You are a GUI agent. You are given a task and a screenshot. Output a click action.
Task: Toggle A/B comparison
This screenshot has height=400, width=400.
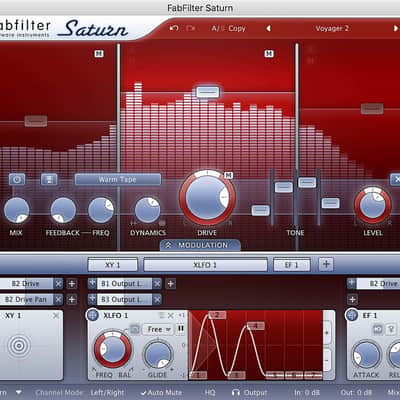click(x=219, y=28)
